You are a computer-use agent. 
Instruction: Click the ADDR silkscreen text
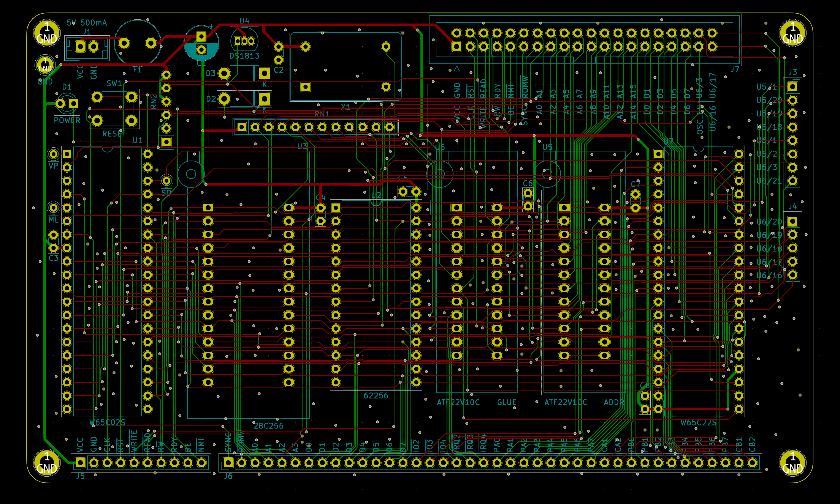(x=614, y=402)
